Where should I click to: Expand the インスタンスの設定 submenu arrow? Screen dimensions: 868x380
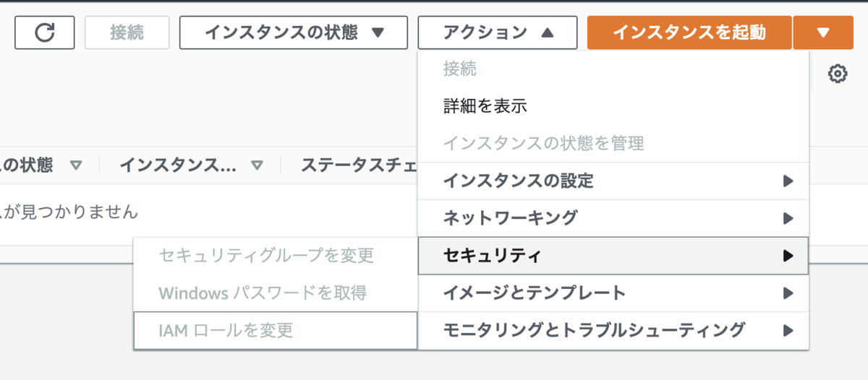[x=788, y=181]
